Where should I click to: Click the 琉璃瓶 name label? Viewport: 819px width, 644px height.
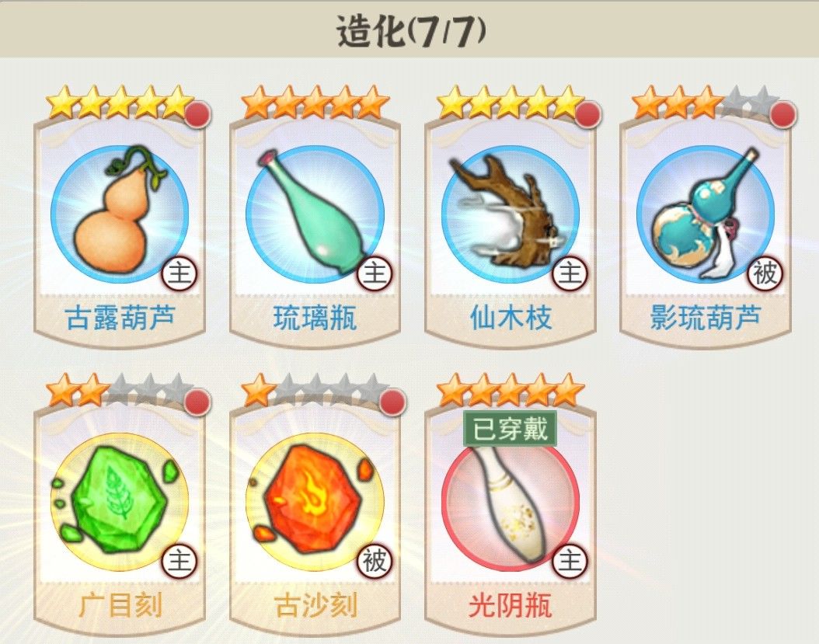click(315, 318)
